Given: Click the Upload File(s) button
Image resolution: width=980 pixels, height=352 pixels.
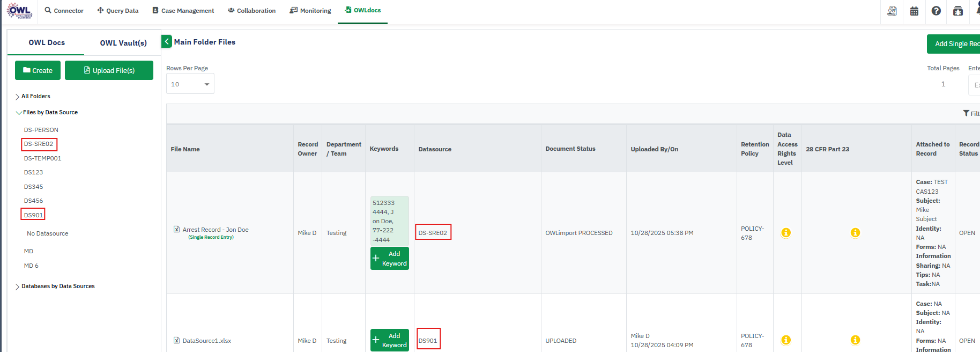Looking at the screenshot, I should [x=109, y=70].
